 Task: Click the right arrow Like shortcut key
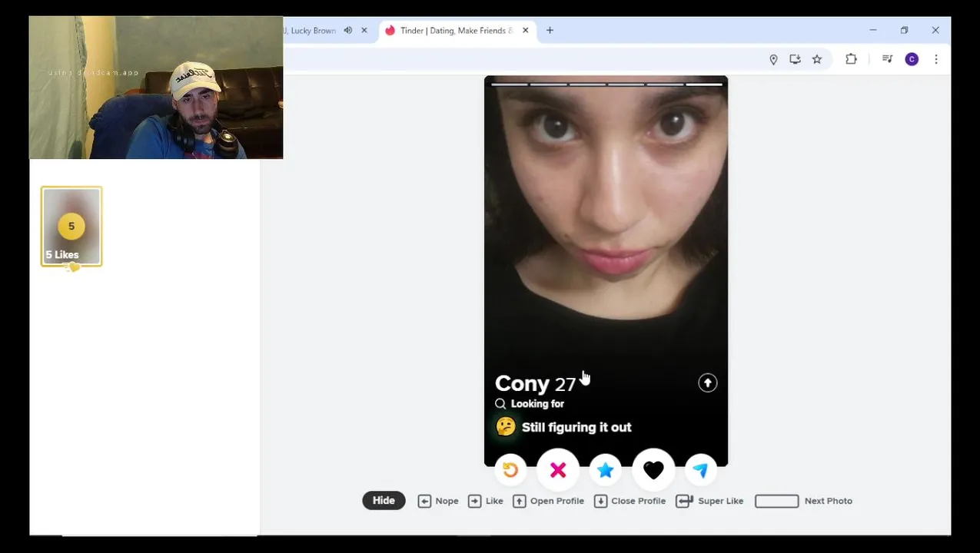pos(474,501)
